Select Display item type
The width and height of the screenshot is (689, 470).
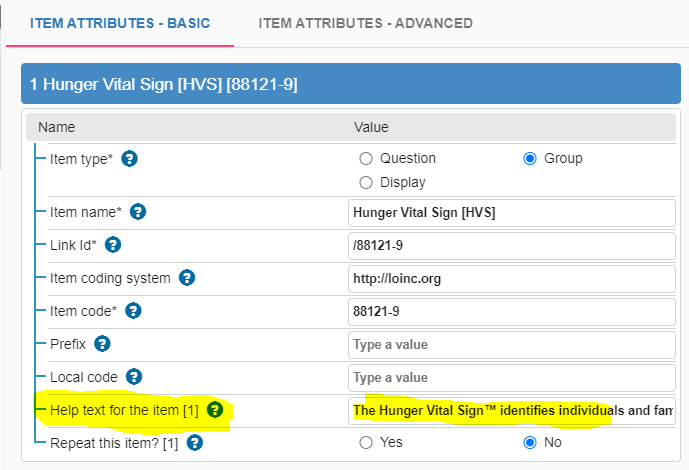[366, 182]
